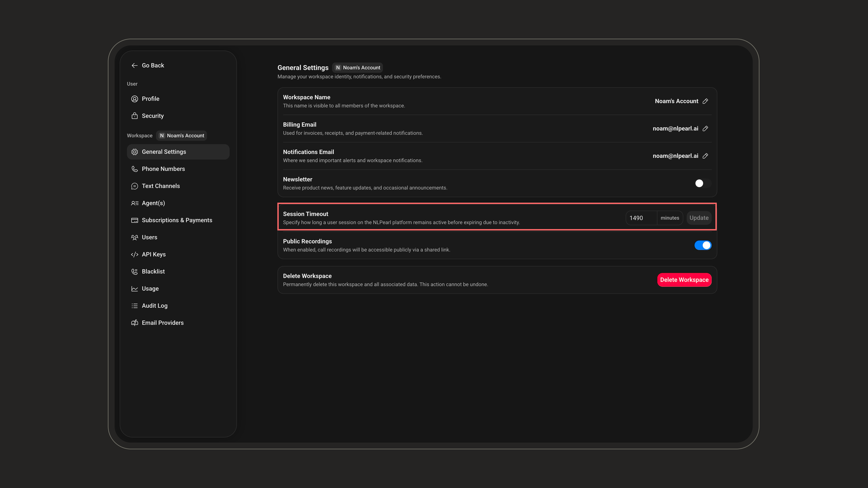868x488 pixels.
Task: Click the Delete Workspace heading text
Action: [307, 276]
